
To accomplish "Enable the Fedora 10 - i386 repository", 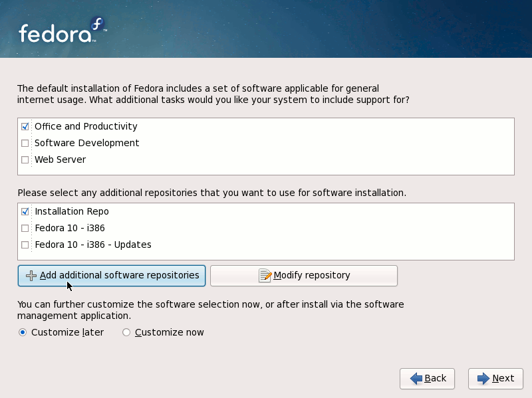I will pyautogui.click(x=25, y=228).
